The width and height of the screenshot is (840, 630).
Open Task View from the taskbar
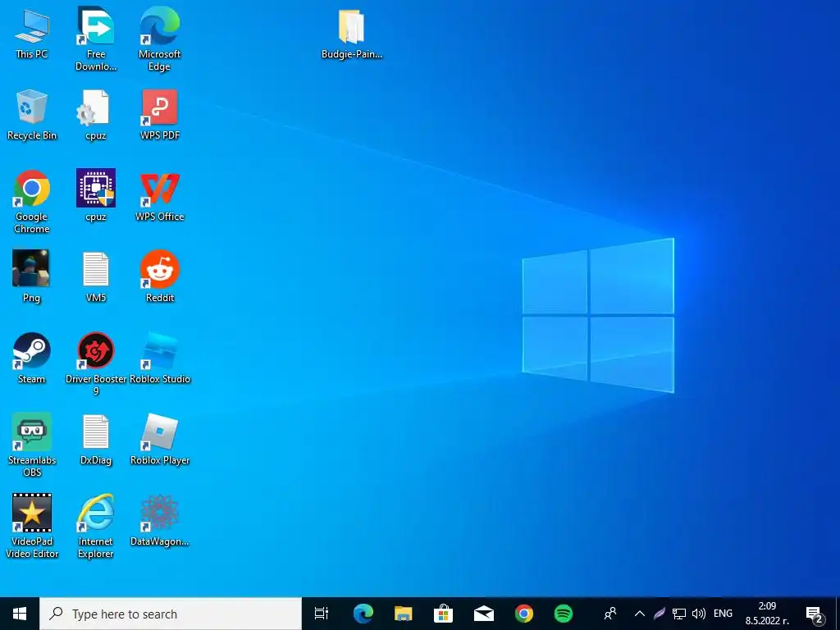[322, 614]
